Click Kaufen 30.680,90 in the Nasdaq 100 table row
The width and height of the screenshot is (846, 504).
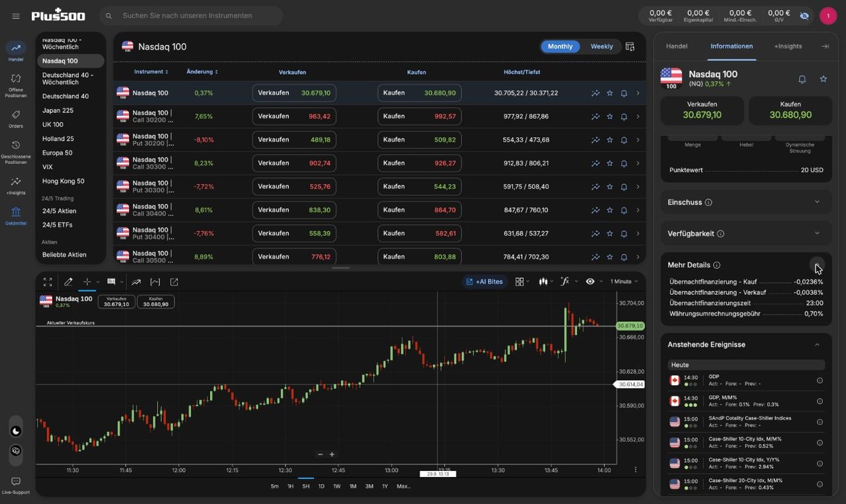[420, 93]
